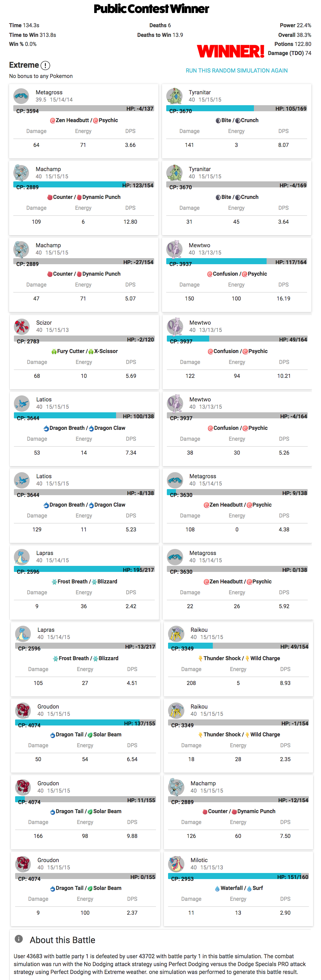
Task: Click the Raikou avatar with HP 49/154
Action: [x=176, y=633]
